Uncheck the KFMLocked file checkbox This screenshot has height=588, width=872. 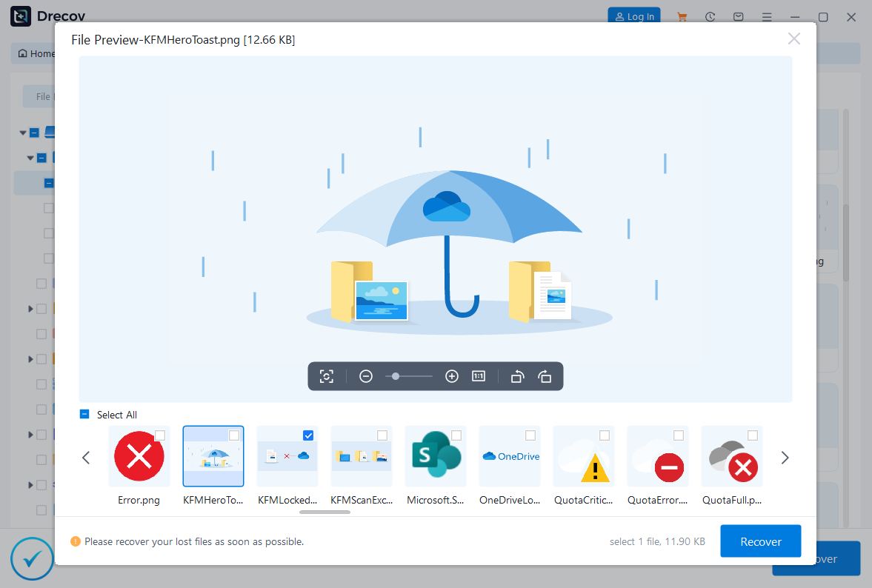coord(308,435)
